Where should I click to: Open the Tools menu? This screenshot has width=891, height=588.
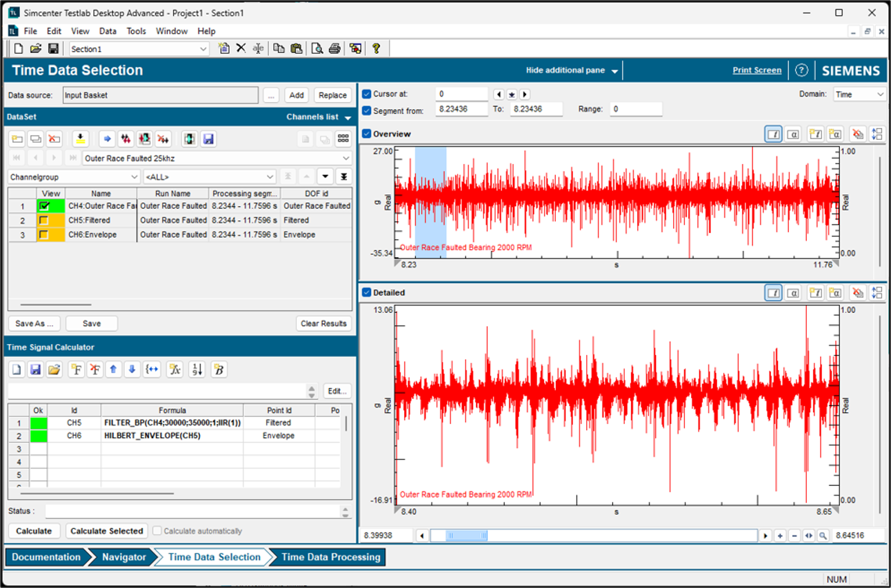click(136, 31)
